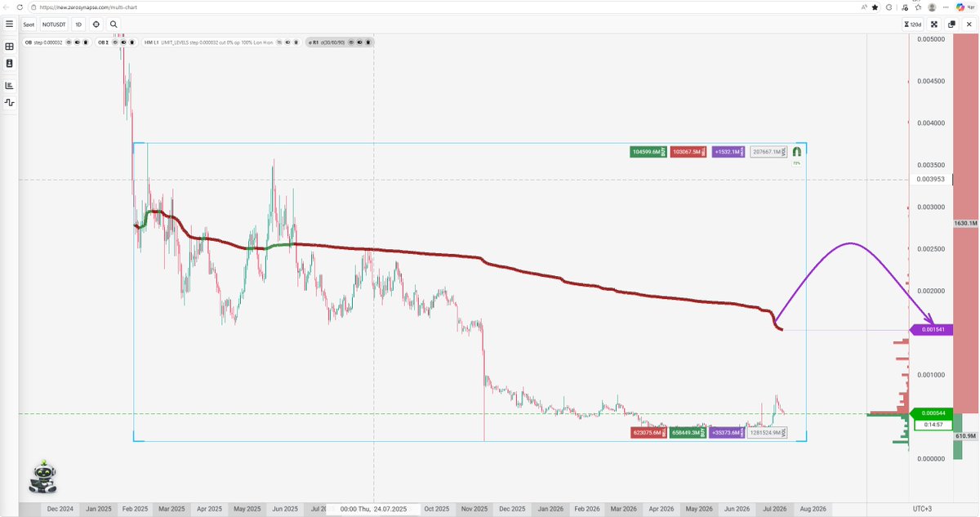980x517 pixels.
Task: Open the 120d history range selector
Action: coord(913,25)
